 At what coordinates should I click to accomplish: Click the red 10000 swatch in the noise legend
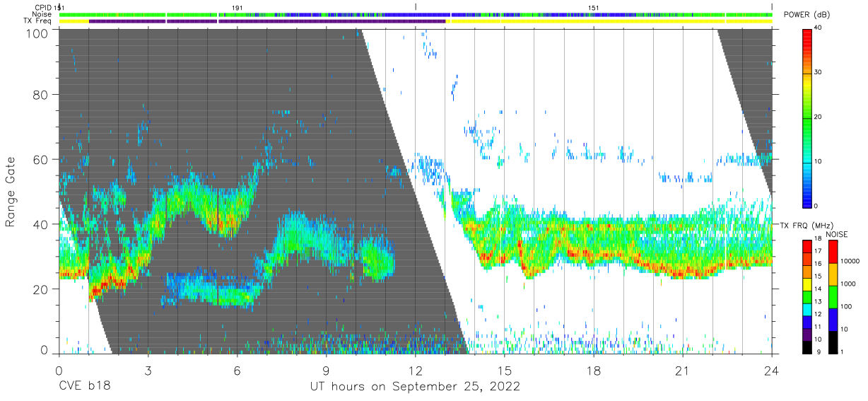[x=833, y=252]
